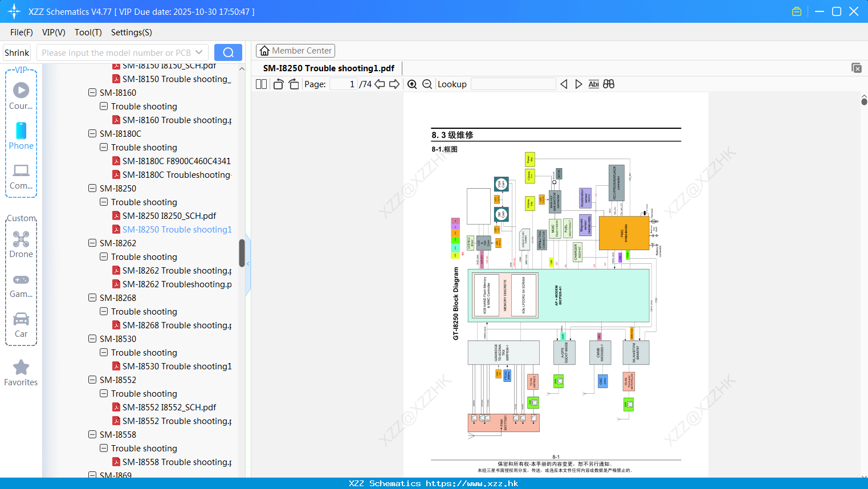Go to previous page arrow
868x489 pixels.
(x=380, y=84)
